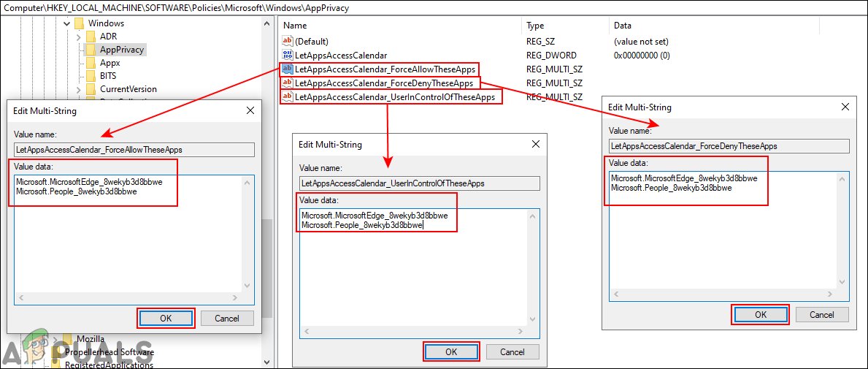Image resolution: width=868 pixels, height=369 pixels.
Task: Close the UserInControlOfTheseApps Edit Multi-String dialog
Action: click(x=535, y=145)
